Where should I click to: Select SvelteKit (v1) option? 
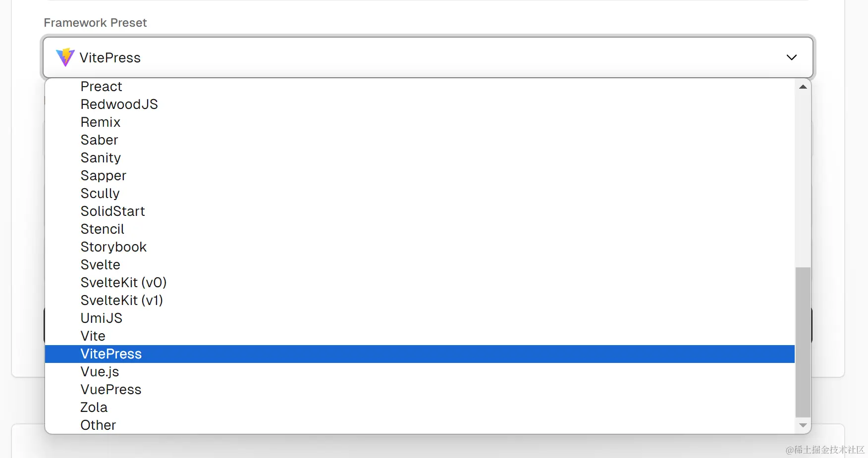[420, 301]
